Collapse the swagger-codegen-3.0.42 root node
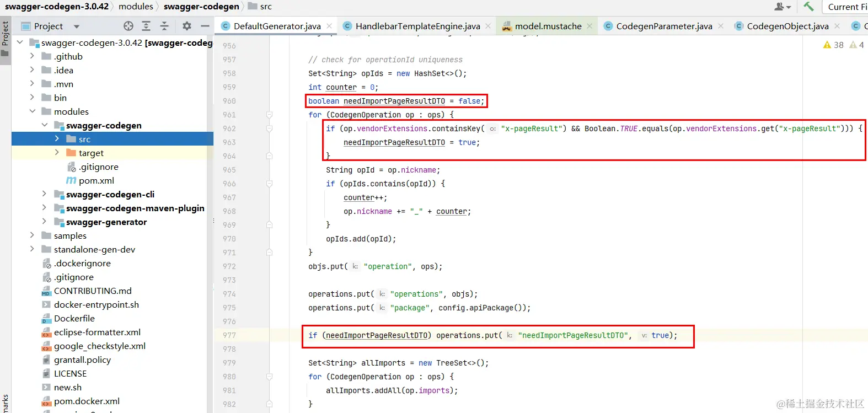 click(x=20, y=42)
